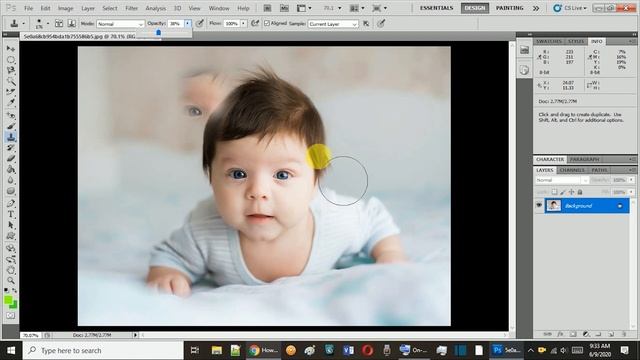Select the Eraser tool

click(x=11, y=158)
